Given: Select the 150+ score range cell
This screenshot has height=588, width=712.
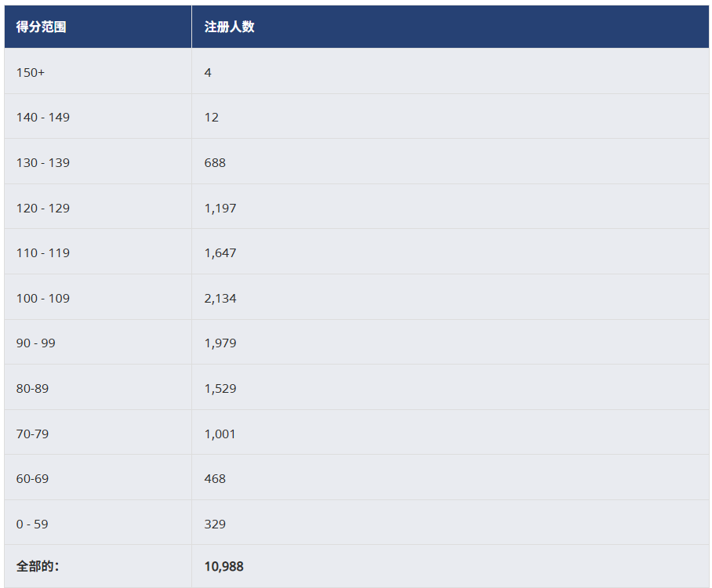Looking at the screenshot, I should [31, 72].
